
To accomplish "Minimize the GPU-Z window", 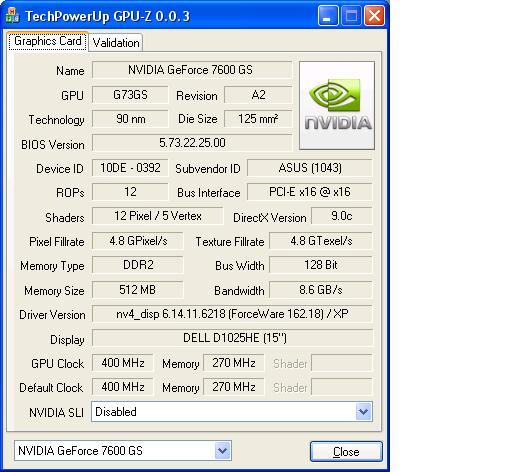I will coord(327,16).
